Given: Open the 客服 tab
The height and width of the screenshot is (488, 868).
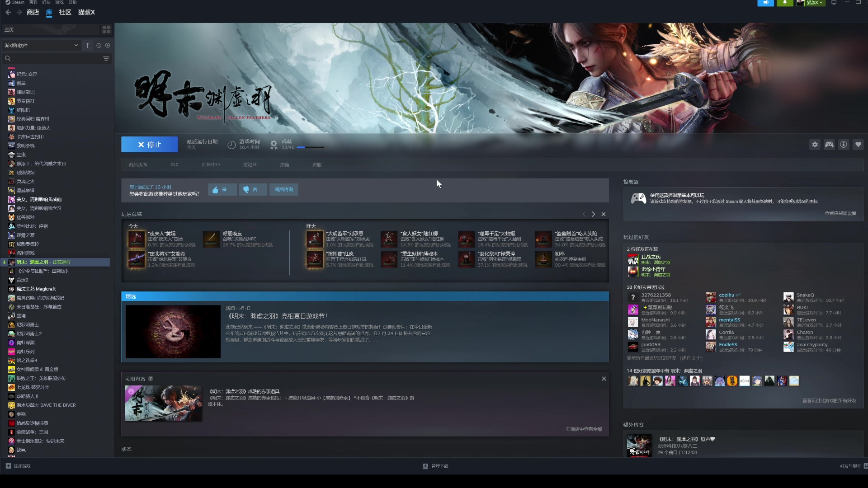Looking at the screenshot, I should [x=317, y=164].
